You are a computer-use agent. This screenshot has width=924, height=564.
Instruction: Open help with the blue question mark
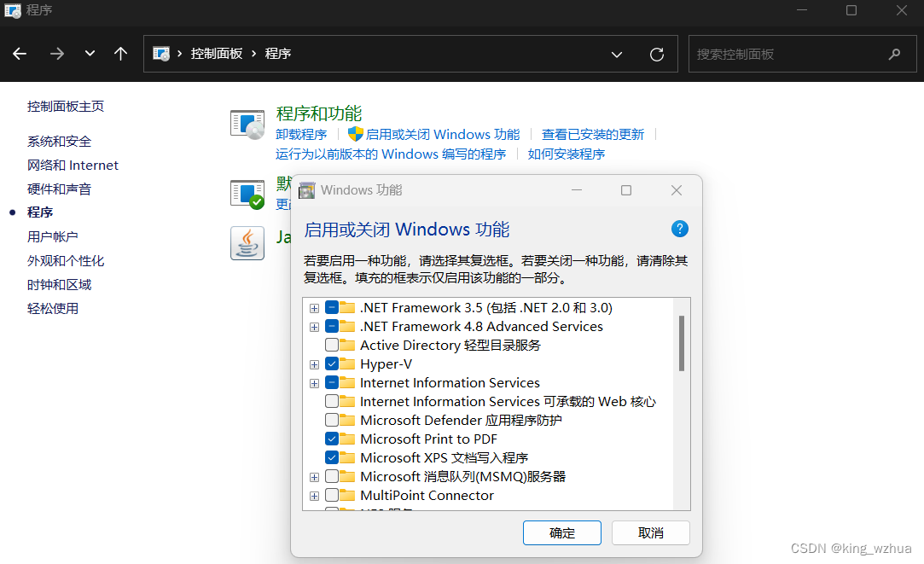679,229
